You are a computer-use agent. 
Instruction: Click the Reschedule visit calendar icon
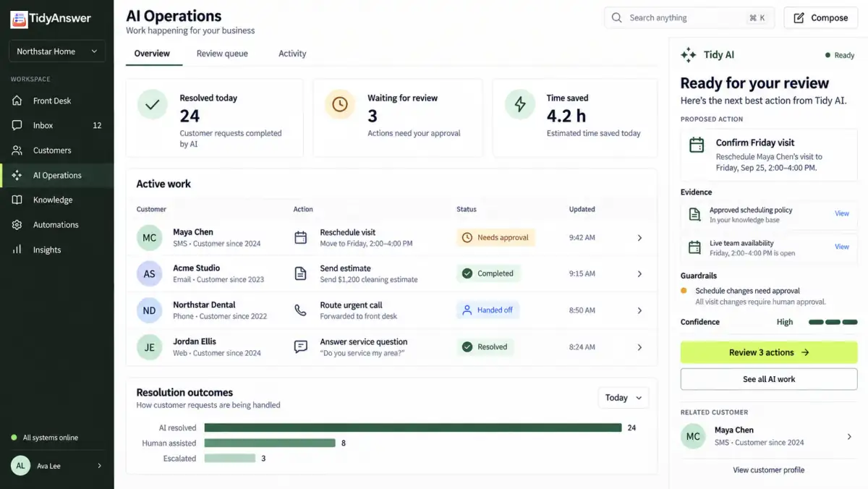tap(300, 237)
